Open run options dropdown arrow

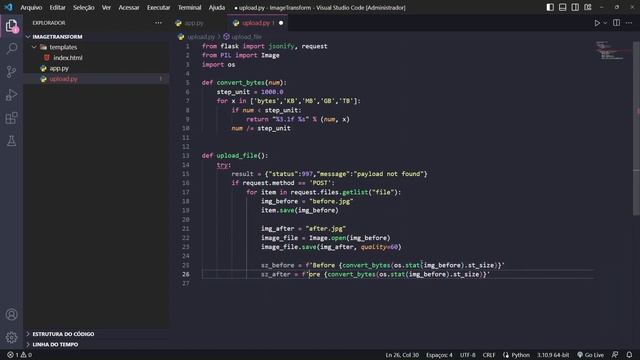point(605,23)
